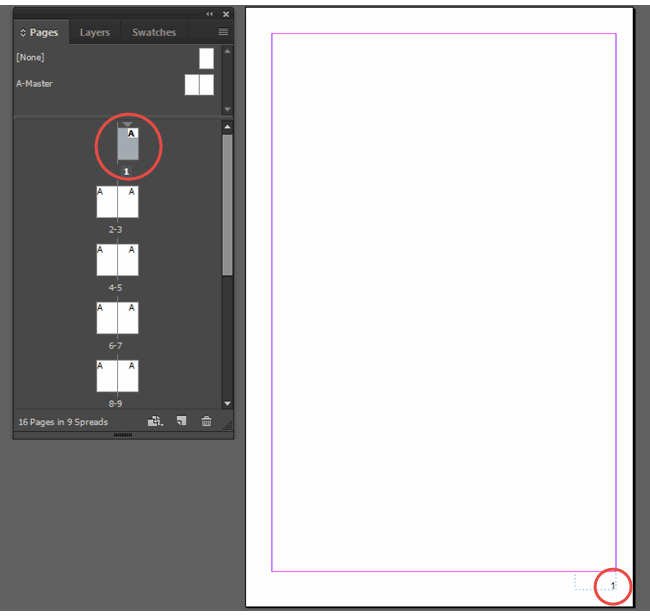
Task: Select the [None] master thumbnail
Action: [x=206, y=58]
